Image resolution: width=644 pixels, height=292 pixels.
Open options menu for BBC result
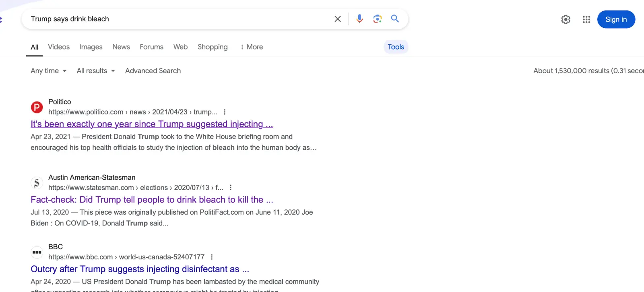[x=212, y=257]
